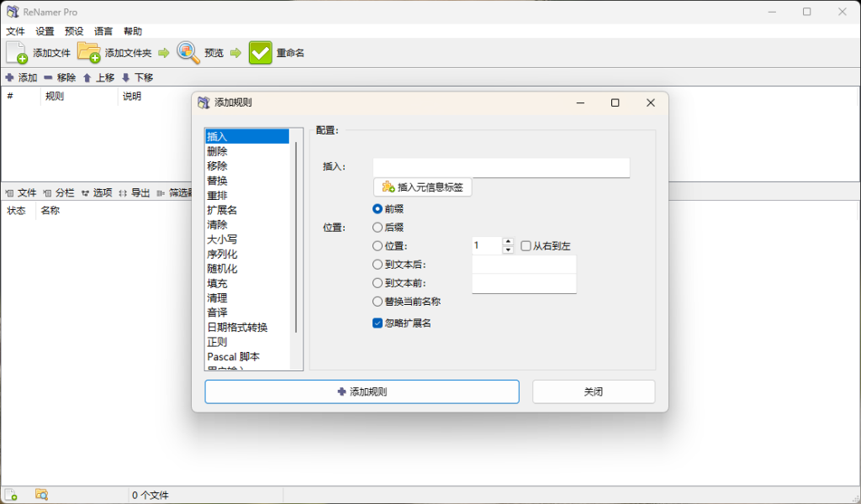Click the folder-search icon in the status bar

[x=40, y=494]
